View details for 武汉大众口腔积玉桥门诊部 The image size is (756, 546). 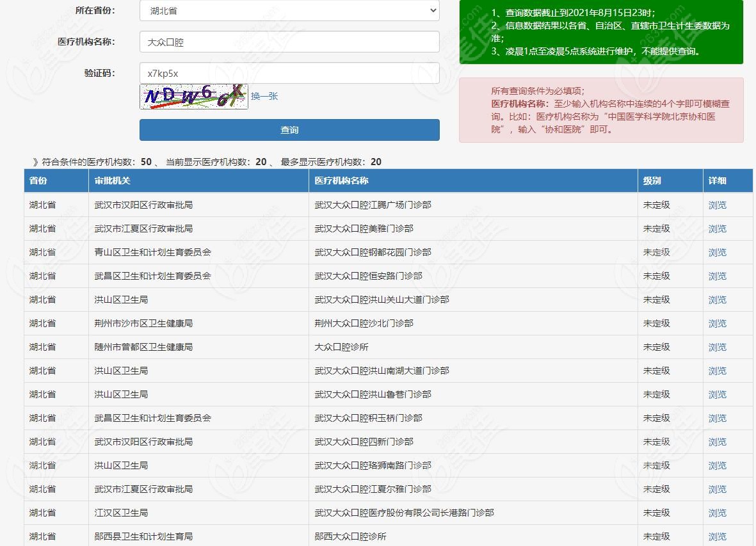point(717,419)
